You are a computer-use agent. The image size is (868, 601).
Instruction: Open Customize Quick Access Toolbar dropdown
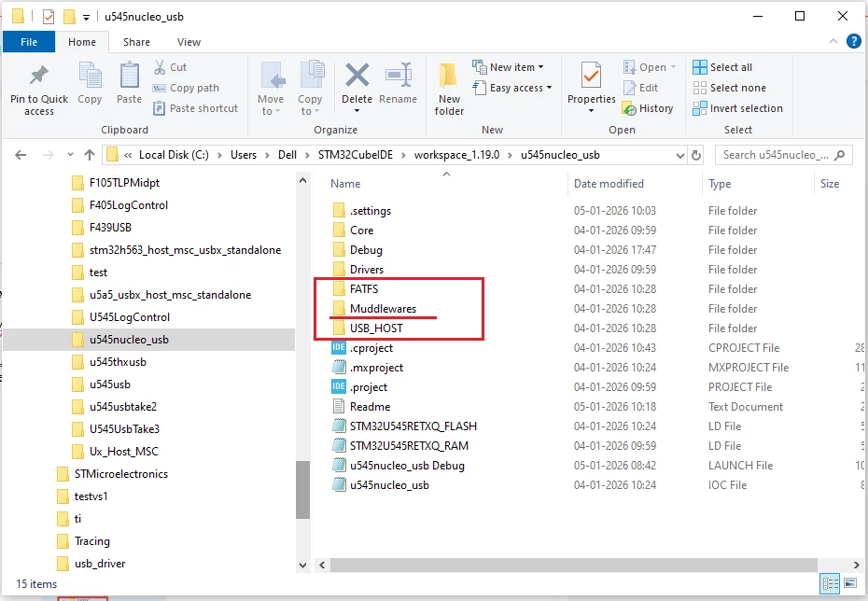[87, 17]
